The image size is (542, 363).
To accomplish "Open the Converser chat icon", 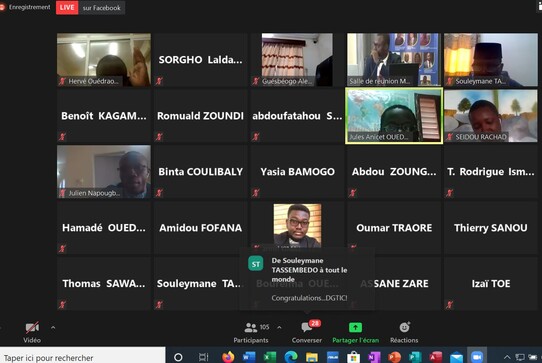I will [307, 327].
